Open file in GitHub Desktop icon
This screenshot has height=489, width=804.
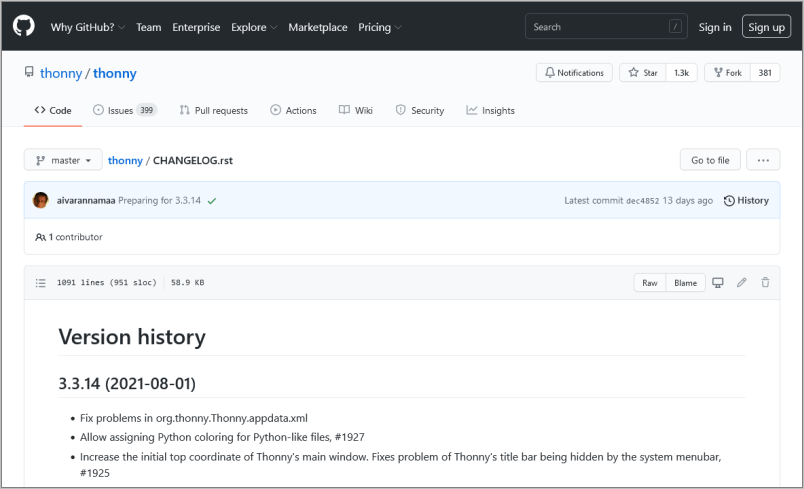718,282
